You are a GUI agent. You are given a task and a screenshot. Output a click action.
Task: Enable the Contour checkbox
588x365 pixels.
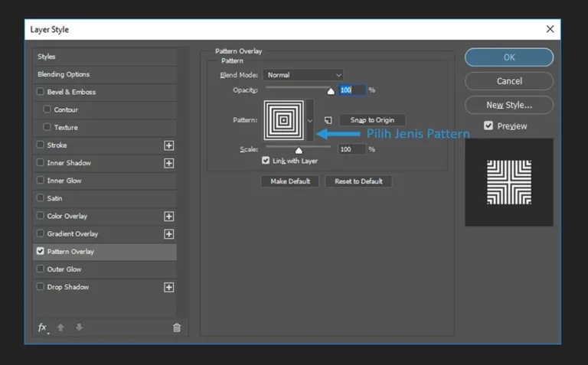coord(47,109)
